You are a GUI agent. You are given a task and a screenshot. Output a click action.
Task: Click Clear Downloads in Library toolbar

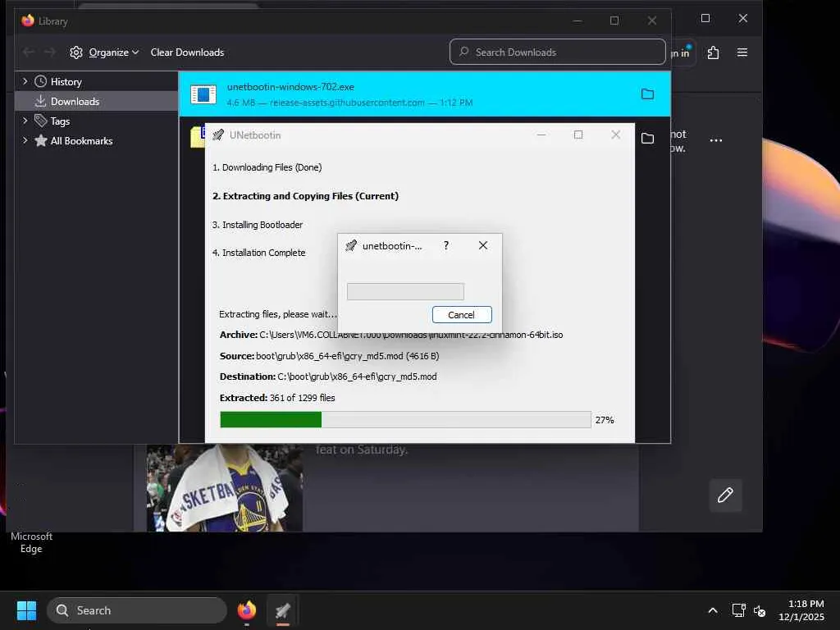(x=187, y=52)
